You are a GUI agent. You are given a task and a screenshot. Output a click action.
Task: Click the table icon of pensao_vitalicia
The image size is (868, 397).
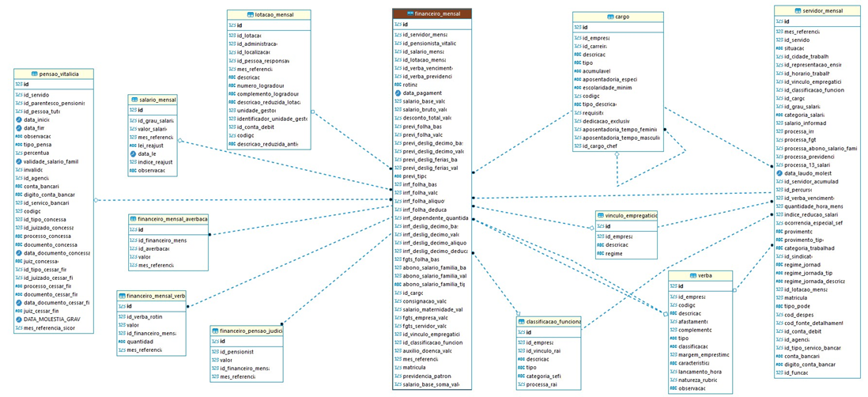tap(35, 73)
